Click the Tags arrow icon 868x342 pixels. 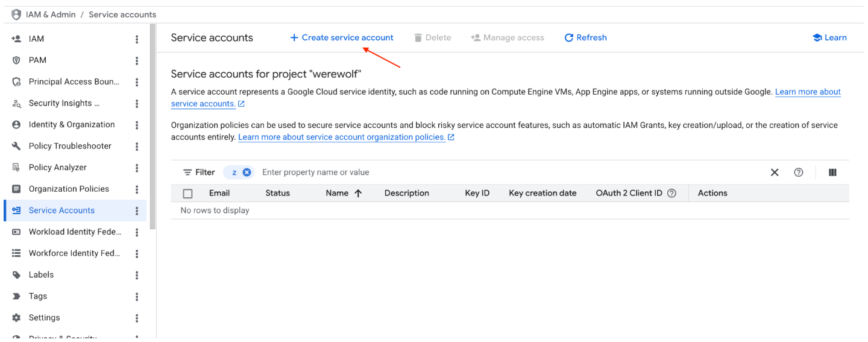(16, 296)
